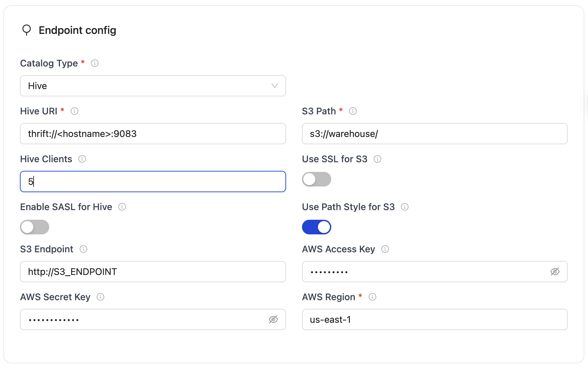The height and width of the screenshot is (373, 588).
Task: Focus the Hive Clients value field
Action: 153,182
